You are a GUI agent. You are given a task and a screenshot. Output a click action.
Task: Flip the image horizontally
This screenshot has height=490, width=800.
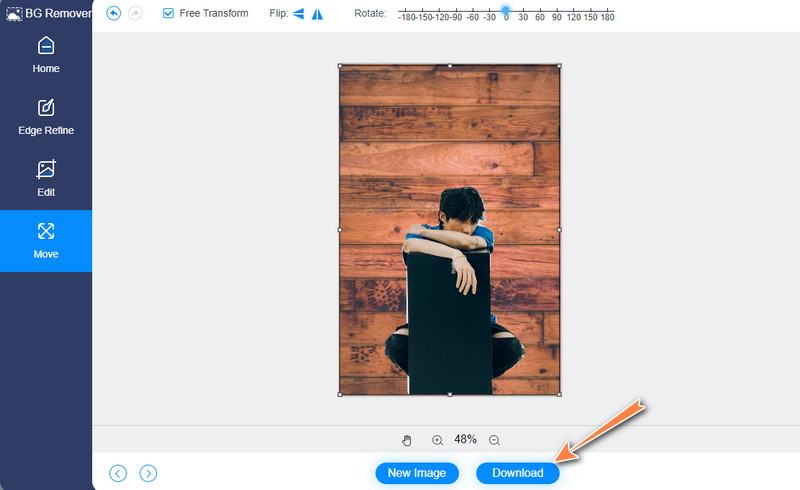[x=299, y=14]
